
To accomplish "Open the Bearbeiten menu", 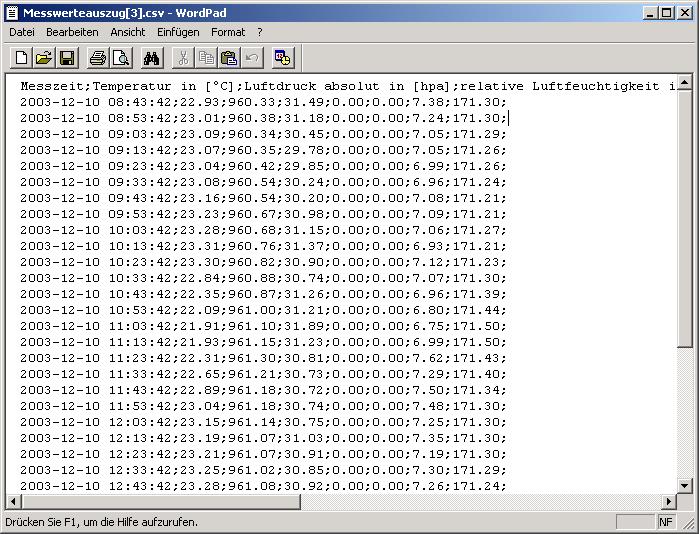I will [x=72, y=32].
